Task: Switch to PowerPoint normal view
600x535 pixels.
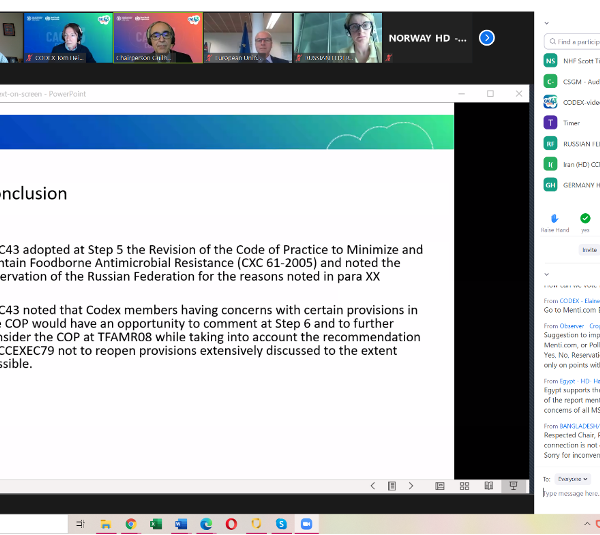Action: [x=440, y=486]
